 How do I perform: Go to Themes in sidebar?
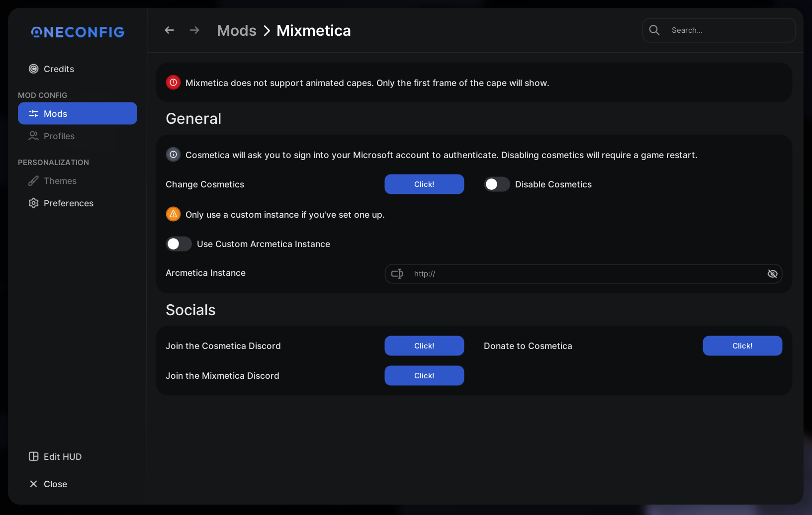click(60, 181)
